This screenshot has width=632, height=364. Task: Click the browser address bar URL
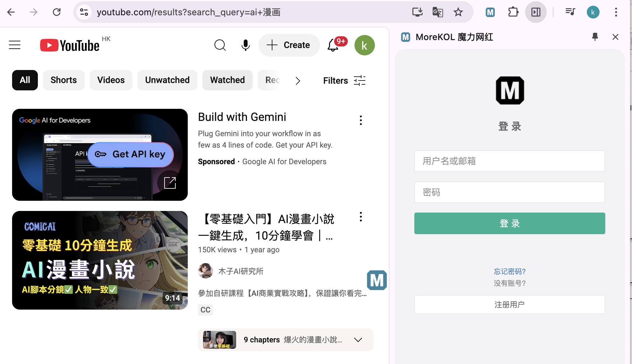click(x=188, y=12)
